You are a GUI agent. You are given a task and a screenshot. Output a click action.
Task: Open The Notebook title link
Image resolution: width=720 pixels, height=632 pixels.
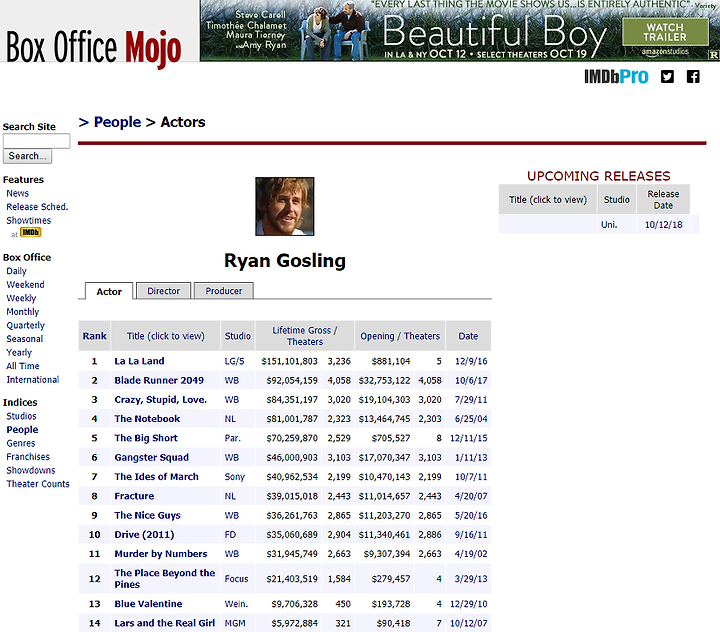point(147,419)
